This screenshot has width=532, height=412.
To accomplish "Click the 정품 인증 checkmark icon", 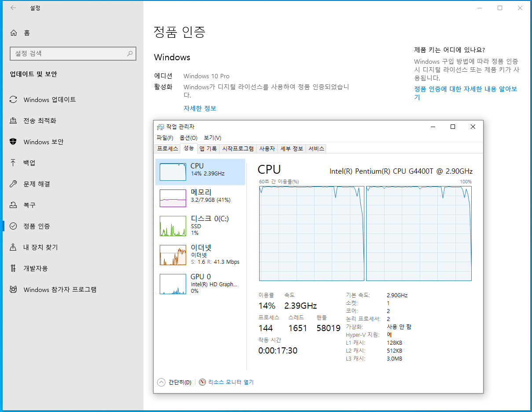I will pos(13,226).
